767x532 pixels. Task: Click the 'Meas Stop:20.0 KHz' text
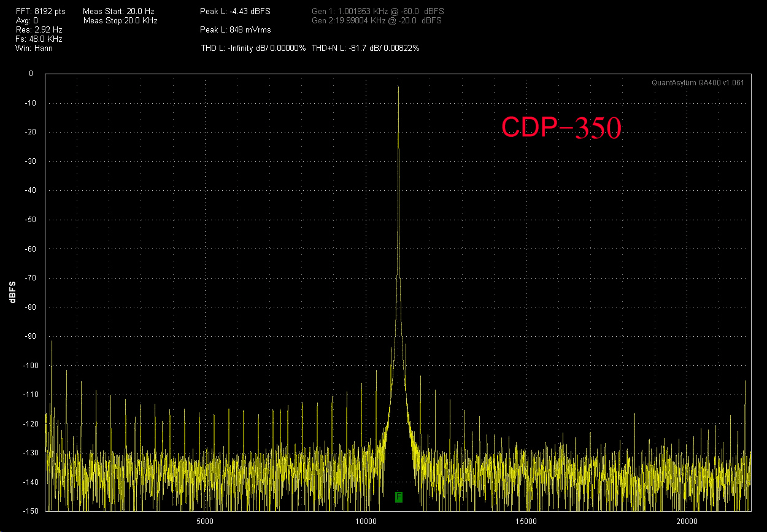click(120, 20)
